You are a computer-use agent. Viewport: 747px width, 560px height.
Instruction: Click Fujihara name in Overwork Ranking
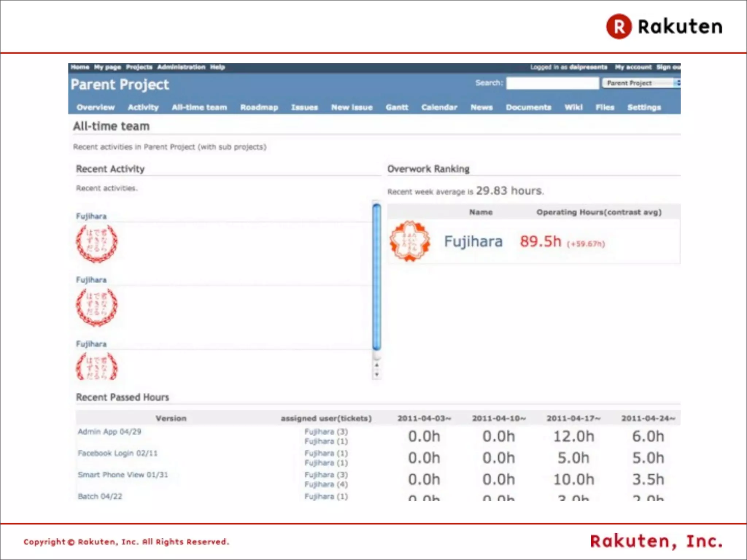click(x=473, y=241)
